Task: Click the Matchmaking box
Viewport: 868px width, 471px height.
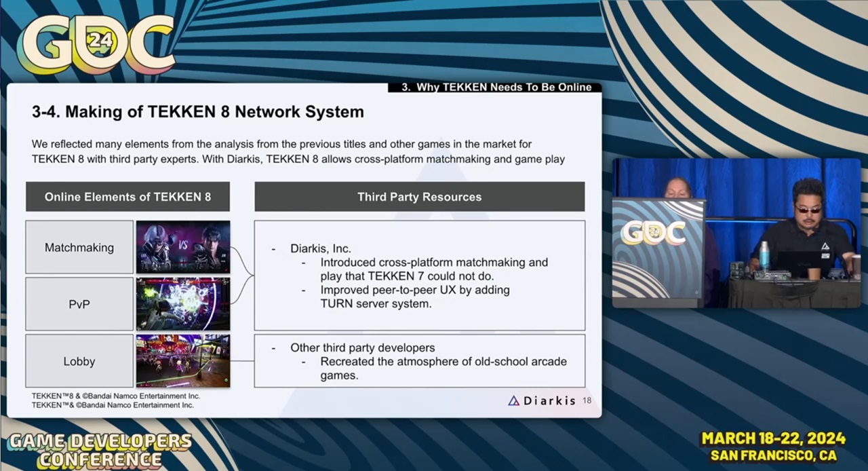Action: [79, 247]
